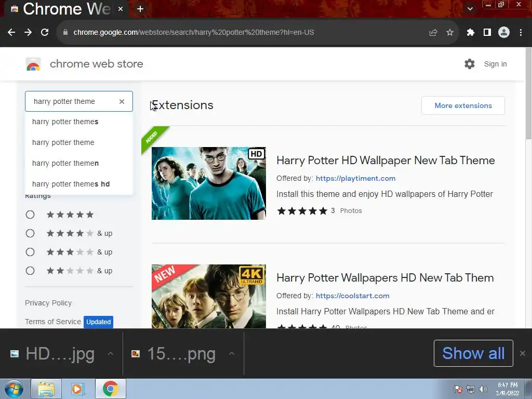The image size is (532, 399).
Task: Choose suggestion 'harry potter theme'
Action: point(79,142)
